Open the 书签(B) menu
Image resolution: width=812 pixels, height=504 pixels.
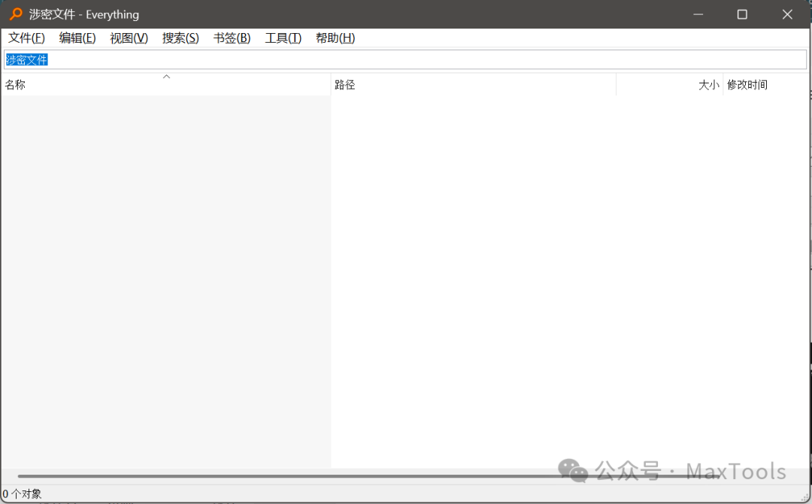232,38
